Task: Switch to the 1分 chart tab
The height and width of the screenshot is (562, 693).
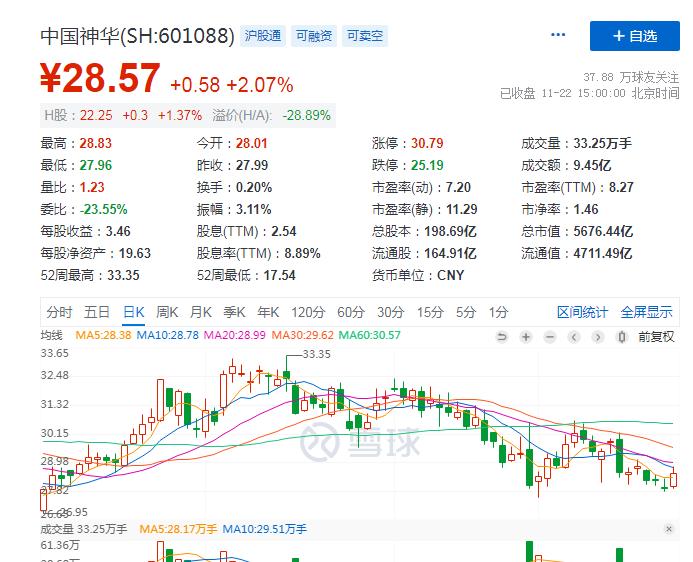Action: tap(498, 312)
